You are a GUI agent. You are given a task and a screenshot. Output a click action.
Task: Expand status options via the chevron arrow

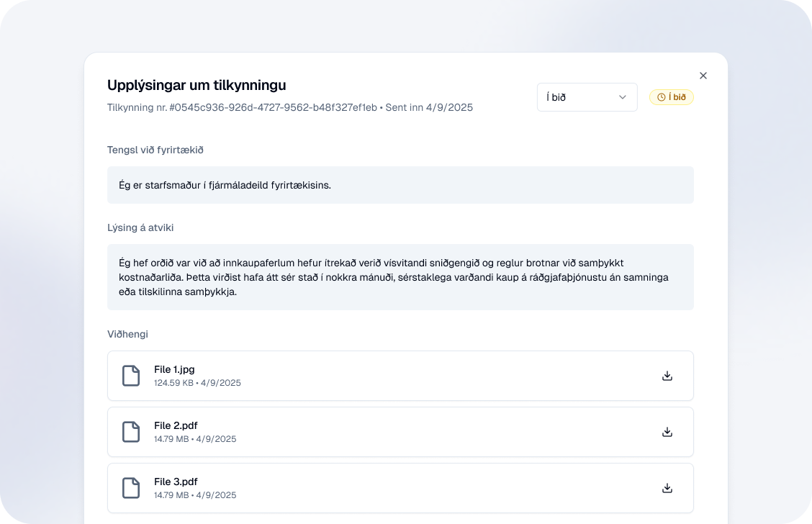tap(623, 97)
